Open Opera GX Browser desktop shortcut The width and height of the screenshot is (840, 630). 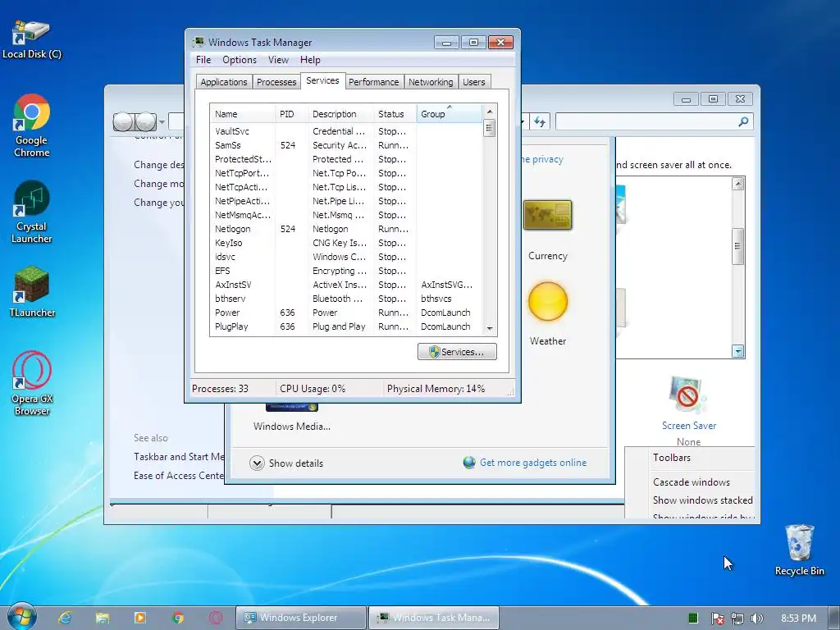pos(32,383)
